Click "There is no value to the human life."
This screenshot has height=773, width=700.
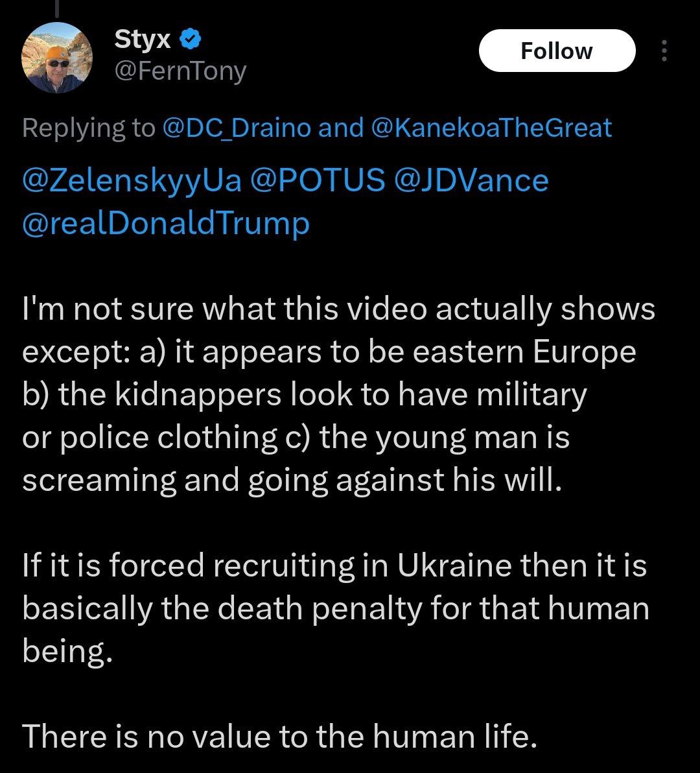tap(280, 736)
